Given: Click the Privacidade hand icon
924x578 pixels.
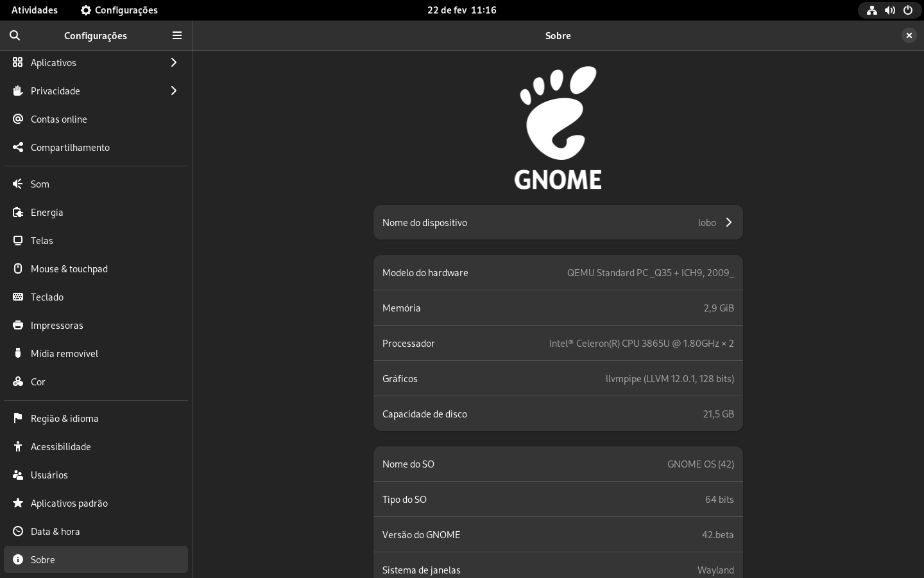Looking at the screenshot, I should [x=18, y=91].
